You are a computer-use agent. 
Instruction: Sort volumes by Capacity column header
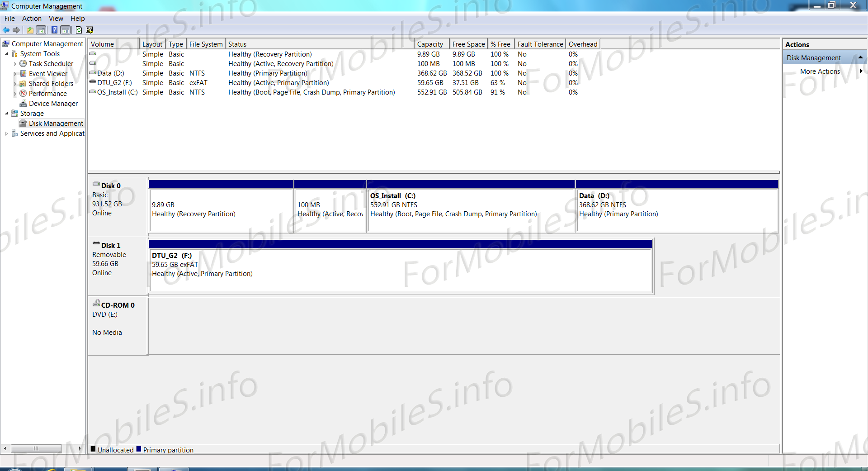pyautogui.click(x=430, y=44)
